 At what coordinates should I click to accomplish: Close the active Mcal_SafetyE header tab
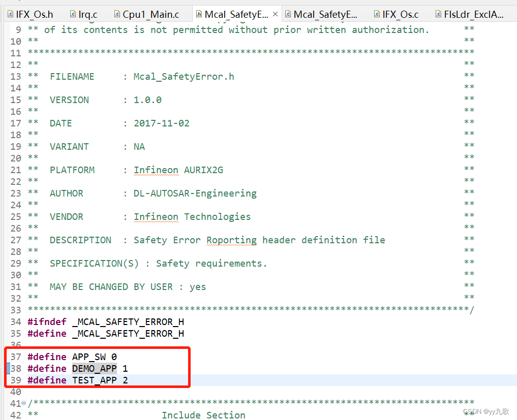pos(275,15)
